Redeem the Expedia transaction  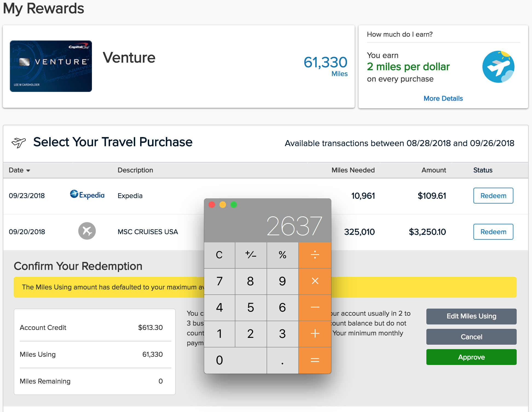coord(493,196)
